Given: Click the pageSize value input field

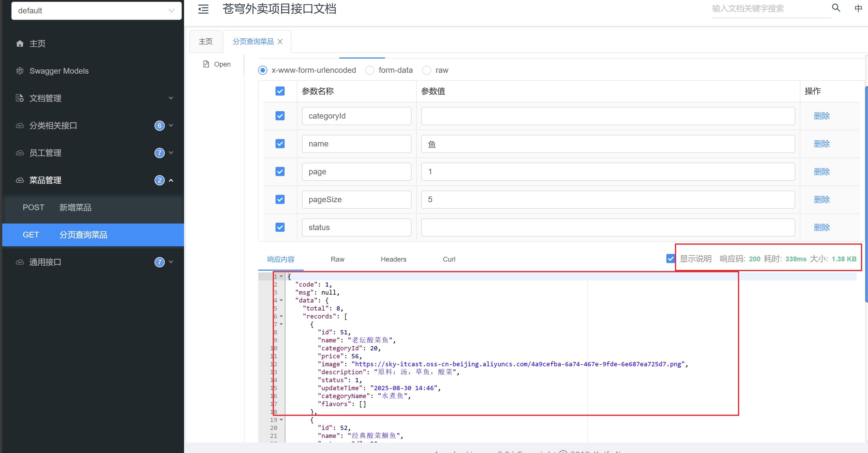Looking at the screenshot, I should (608, 200).
